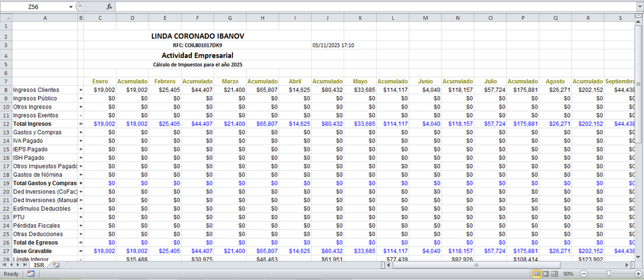Screen dimensions: 644x280
Task: Jump to first sheet with navigation arrow
Action: tap(5, 265)
